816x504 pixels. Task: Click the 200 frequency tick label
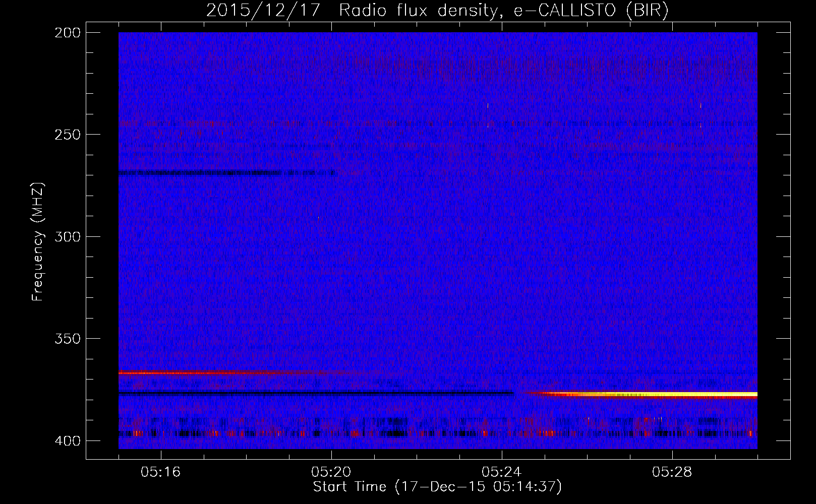click(67, 33)
